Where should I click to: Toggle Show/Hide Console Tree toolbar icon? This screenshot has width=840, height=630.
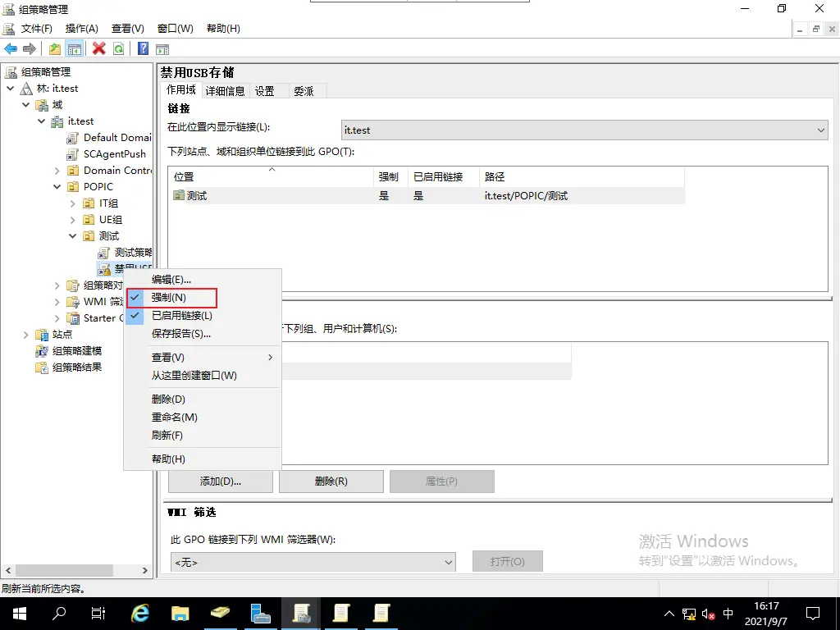click(75, 48)
